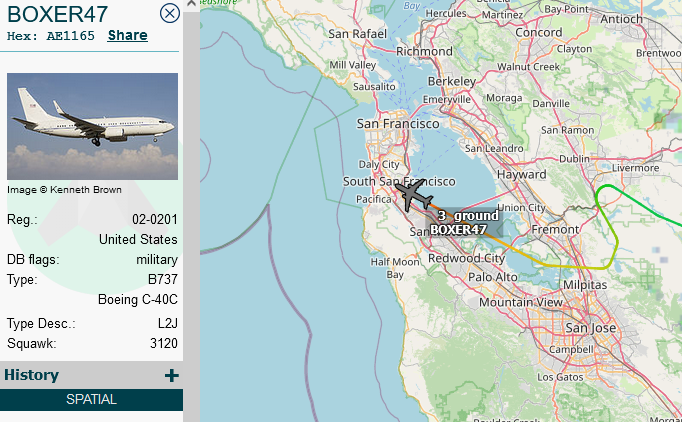682x422 pixels.
Task: Select the B737 type value
Action: (x=163, y=279)
